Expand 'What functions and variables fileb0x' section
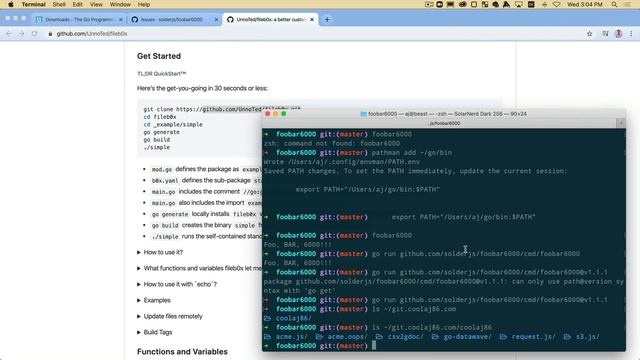 (x=199, y=268)
